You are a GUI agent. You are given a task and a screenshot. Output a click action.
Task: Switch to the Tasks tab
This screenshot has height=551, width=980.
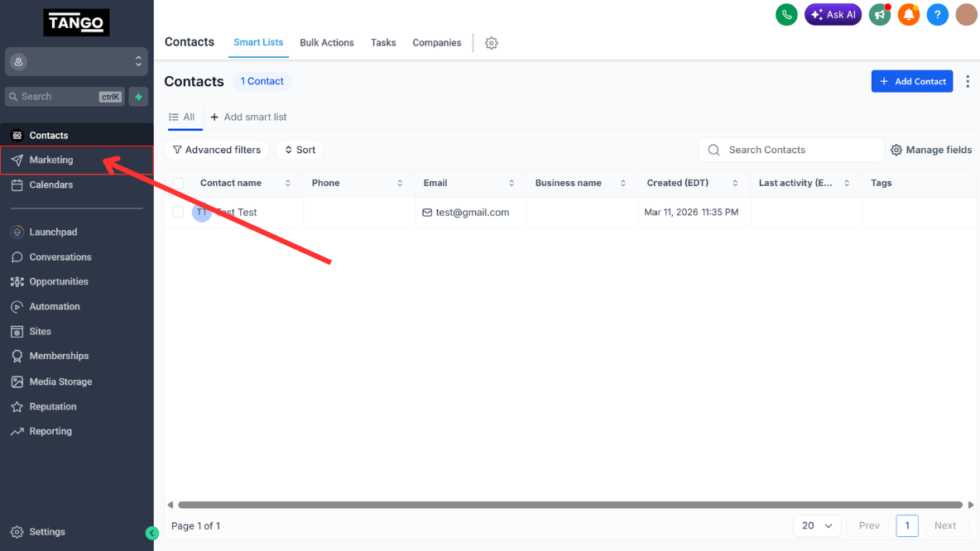point(383,42)
